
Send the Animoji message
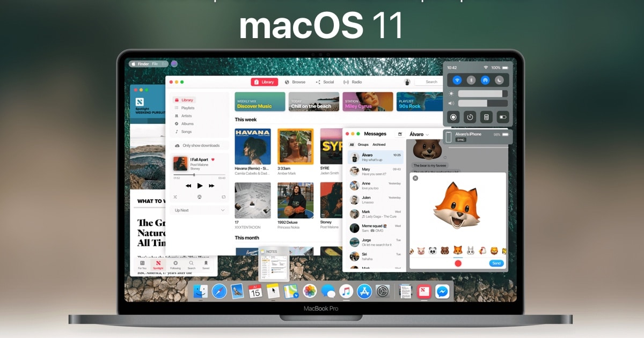[496, 263]
